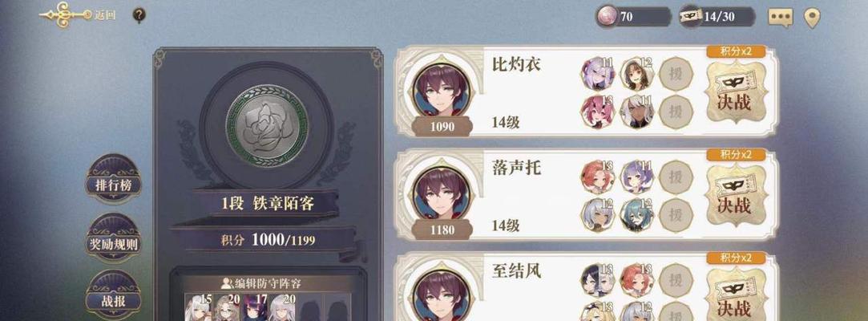
Task: Open the 奖励规则 reward rules badge
Action: [113, 238]
